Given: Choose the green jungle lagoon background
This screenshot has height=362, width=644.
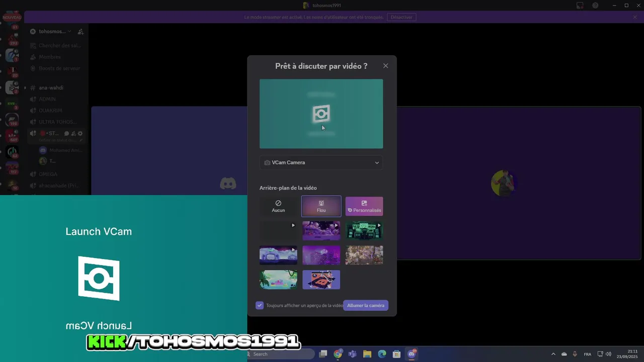Looking at the screenshot, I should 278,280.
